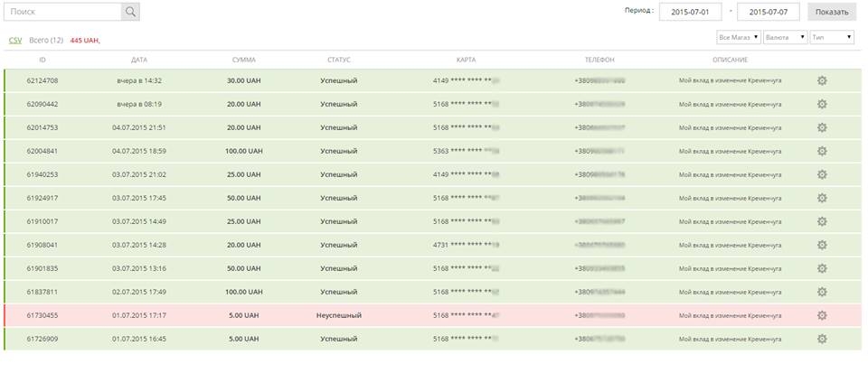868x373 pixels.
Task: Click gear icon for transaction 61726909
Action: (822, 339)
